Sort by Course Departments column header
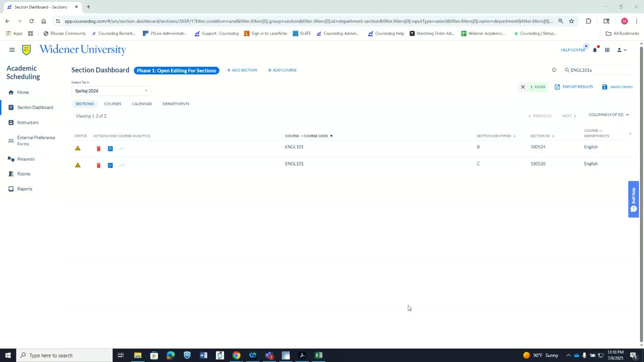The width and height of the screenshot is (644, 362). [x=607, y=133]
